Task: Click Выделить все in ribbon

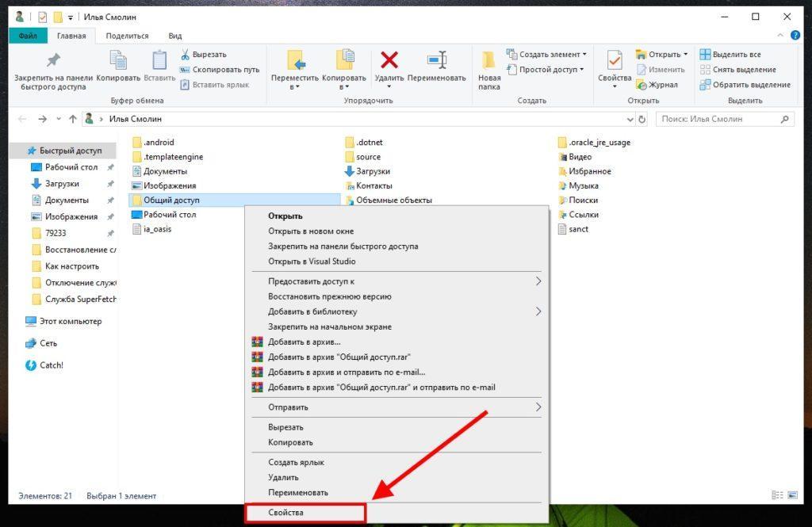Action: coord(730,55)
